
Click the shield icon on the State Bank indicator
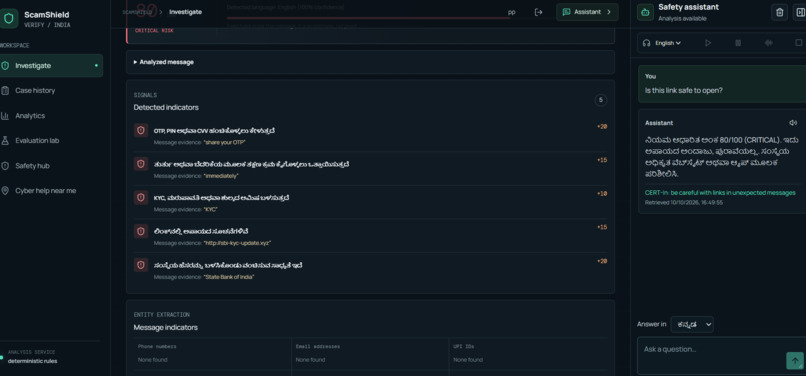(x=141, y=265)
